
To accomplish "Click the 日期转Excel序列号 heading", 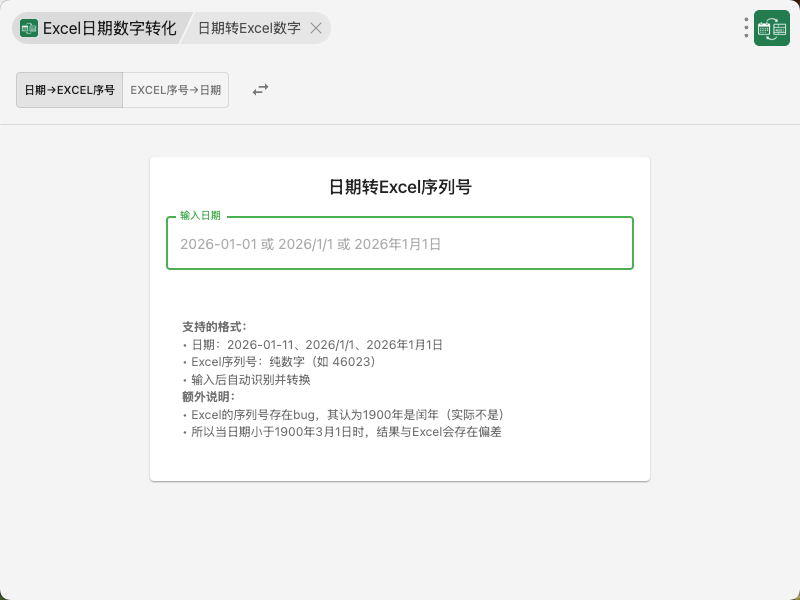I will [x=400, y=187].
